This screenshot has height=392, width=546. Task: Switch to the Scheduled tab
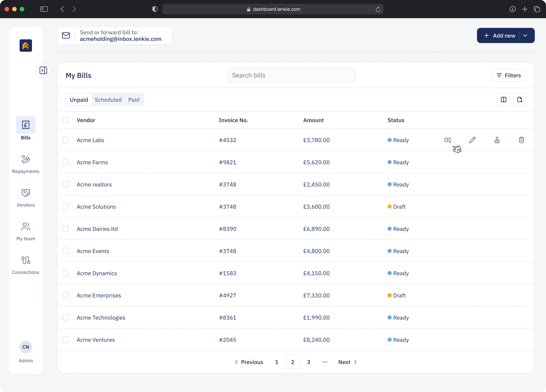tap(108, 100)
